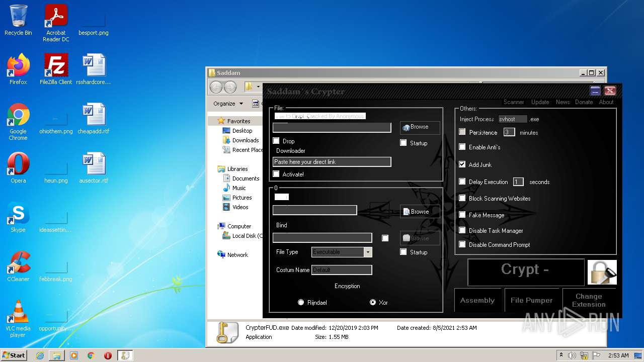Open the CCleaner desktop shortcut
Screen dimensions: 644x362
tap(18, 266)
